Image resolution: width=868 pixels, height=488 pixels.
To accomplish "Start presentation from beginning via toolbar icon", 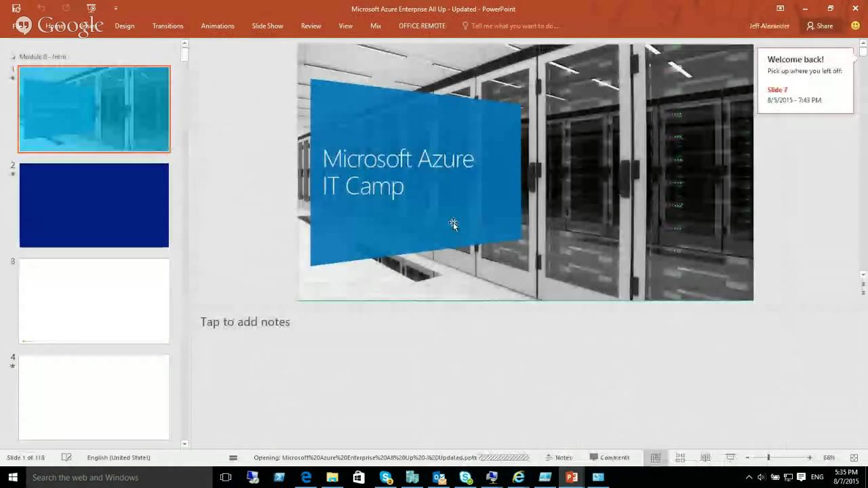I will 92,8.
